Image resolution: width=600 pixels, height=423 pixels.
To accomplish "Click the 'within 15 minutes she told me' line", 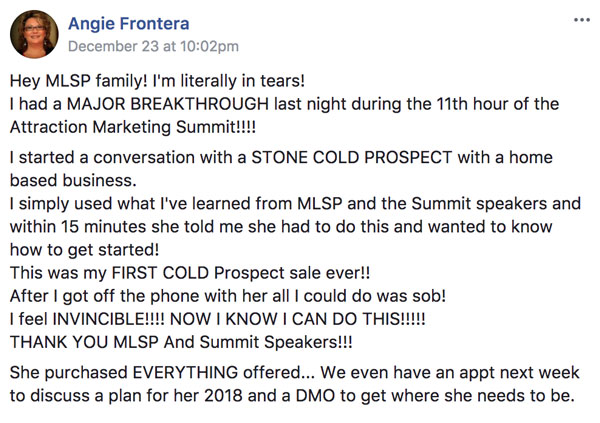I will [281, 227].
